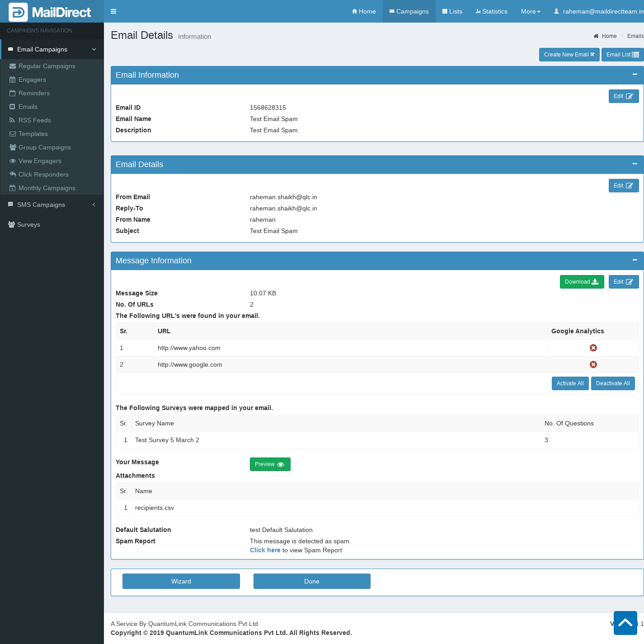
Task: Open View Engagers from sidebar
Action: [40, 161]
